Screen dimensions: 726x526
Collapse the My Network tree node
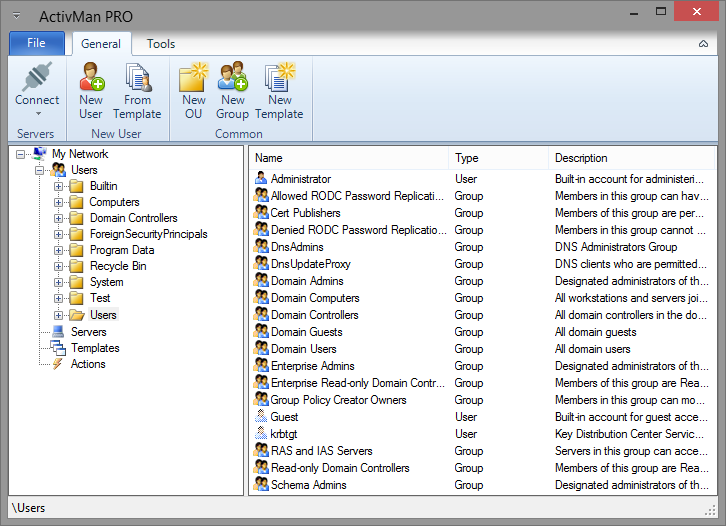(20, 154)
